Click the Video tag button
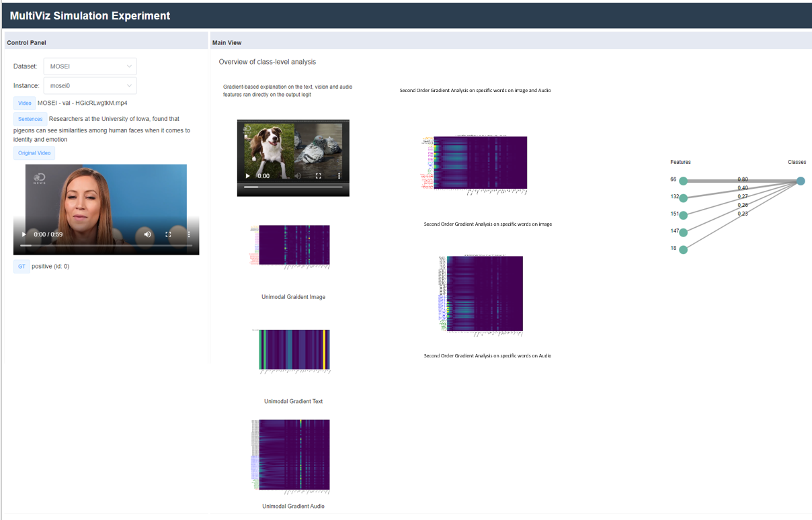 [x=24, y=103]
